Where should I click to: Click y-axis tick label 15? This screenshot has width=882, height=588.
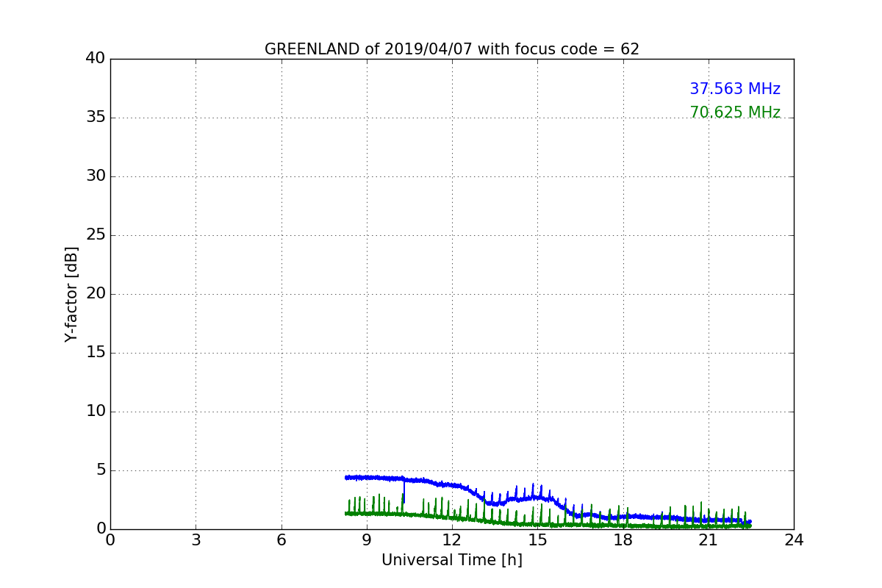(x=96, y=353)
